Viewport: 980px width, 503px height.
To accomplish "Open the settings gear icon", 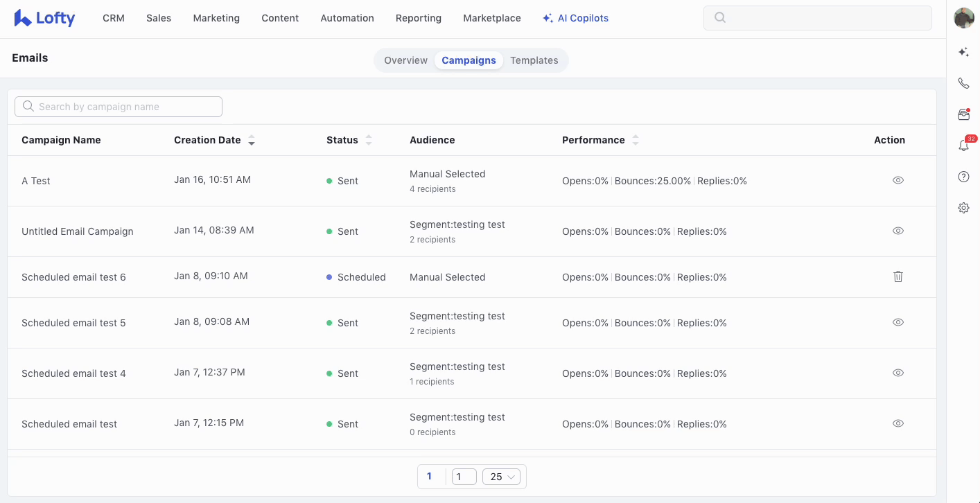I will pos(963,208).
